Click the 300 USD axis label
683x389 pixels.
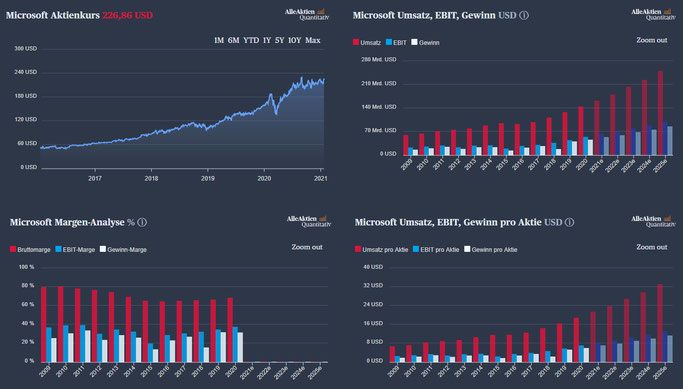26,48
